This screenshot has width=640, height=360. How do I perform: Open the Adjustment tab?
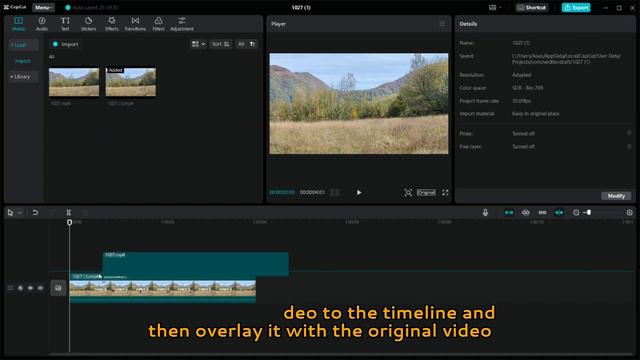[x=182, y=24]
